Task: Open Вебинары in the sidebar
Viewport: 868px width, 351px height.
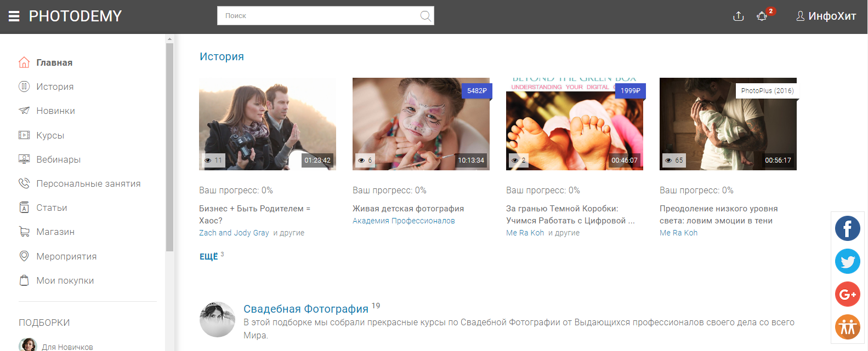Action: [x=58, y=159]
